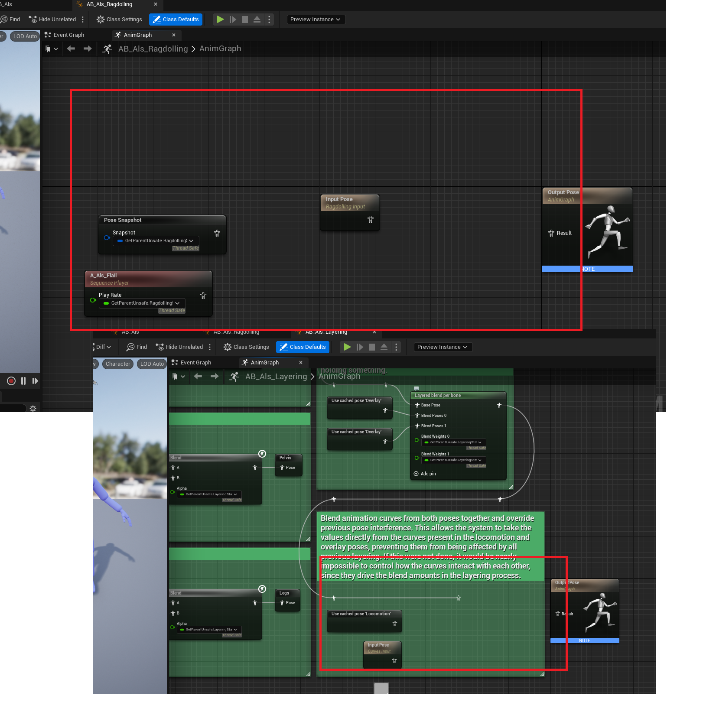
Task: Switch to the AB_Als_Layering tab
Action: [x=327, y=332]
